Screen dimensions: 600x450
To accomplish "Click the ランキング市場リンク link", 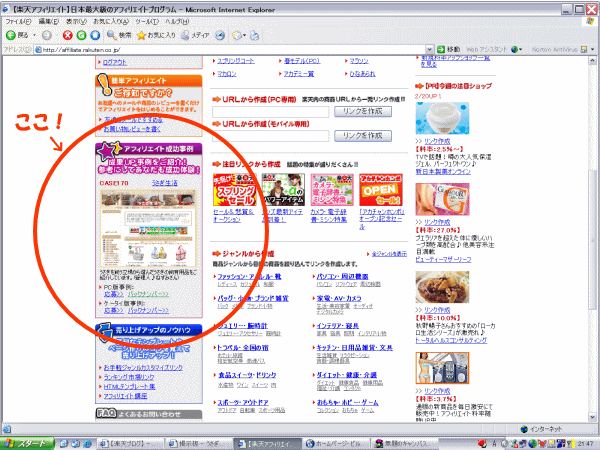I will pyautogui.click(x=129, y=377).
